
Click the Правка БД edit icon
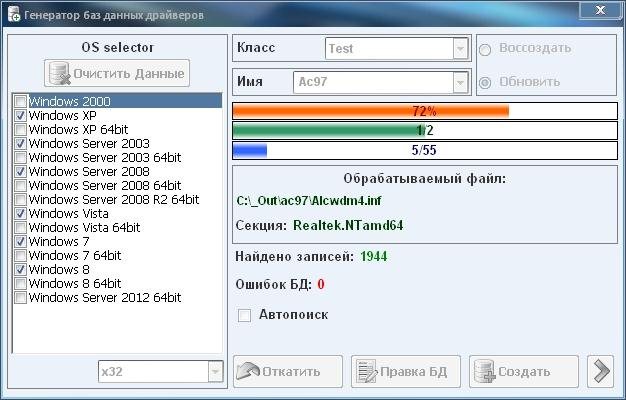pyautogui.click(x=366, y=371)
